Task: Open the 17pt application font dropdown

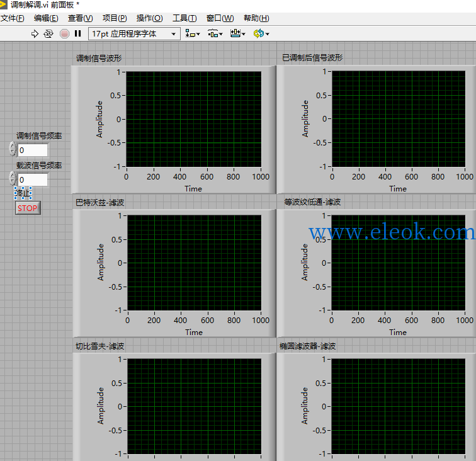Action: 134,34
